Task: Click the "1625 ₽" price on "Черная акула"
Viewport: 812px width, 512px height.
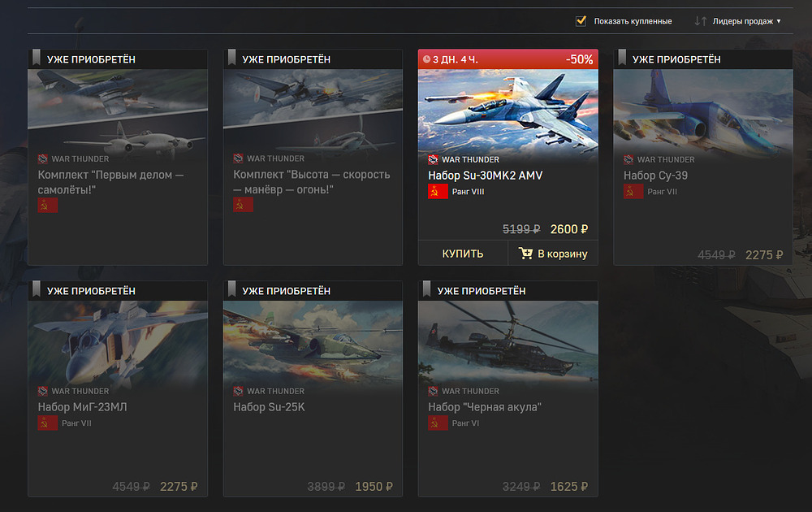Action: point(569,487)
